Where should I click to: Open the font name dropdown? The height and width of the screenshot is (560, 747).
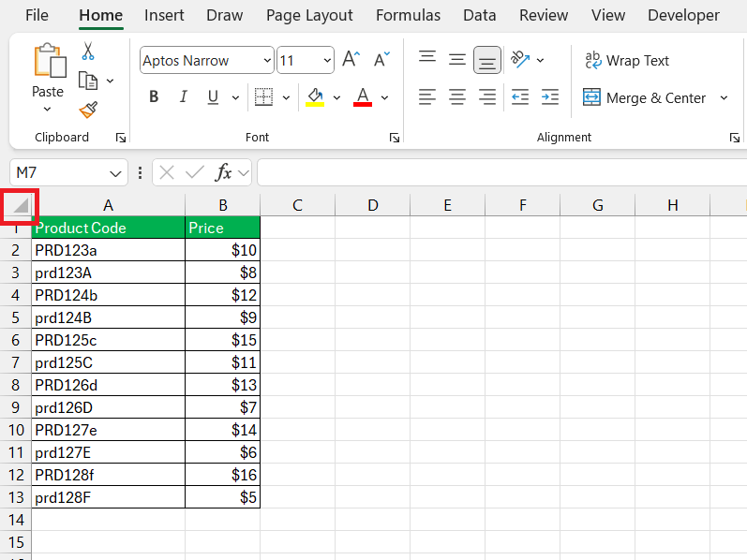point(267,61)
